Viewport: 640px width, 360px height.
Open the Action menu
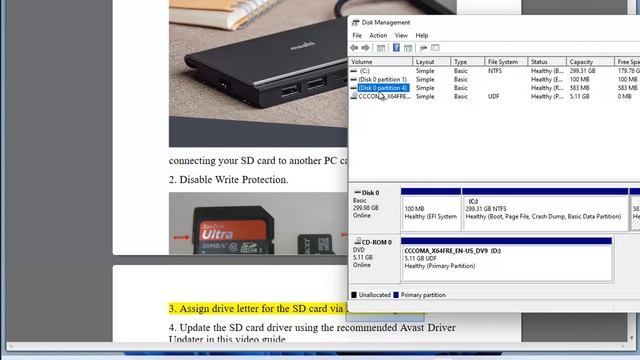378,36
